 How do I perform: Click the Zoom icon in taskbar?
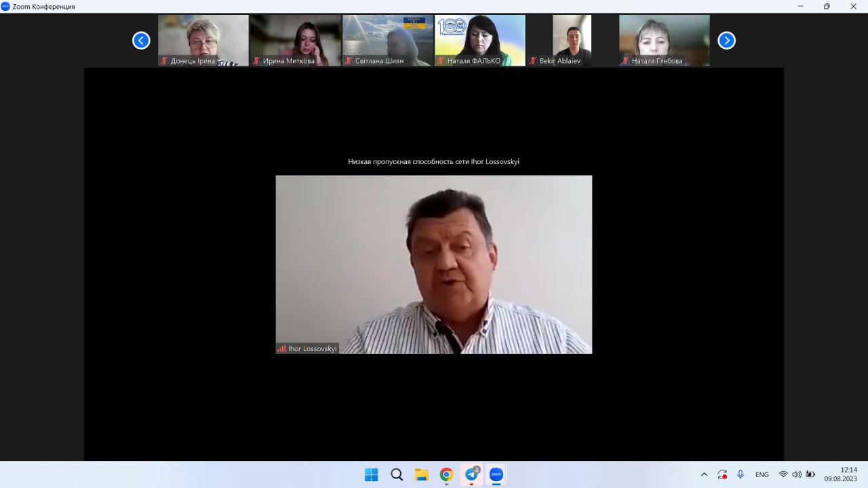[x=496, y=474]
